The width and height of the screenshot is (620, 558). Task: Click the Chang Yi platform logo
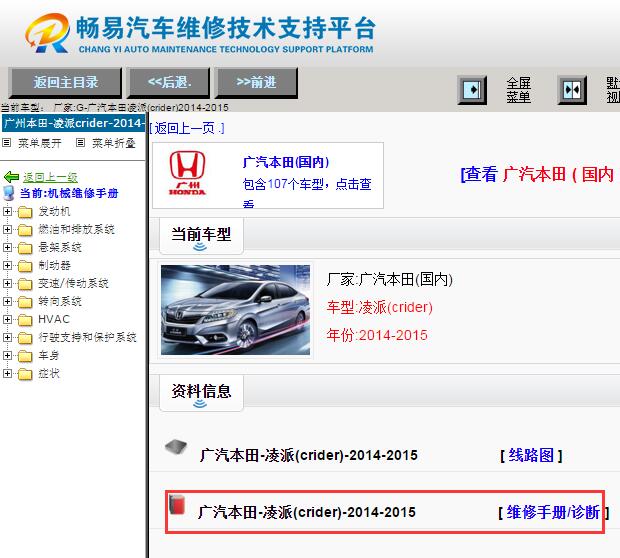[x=47, y=33]
